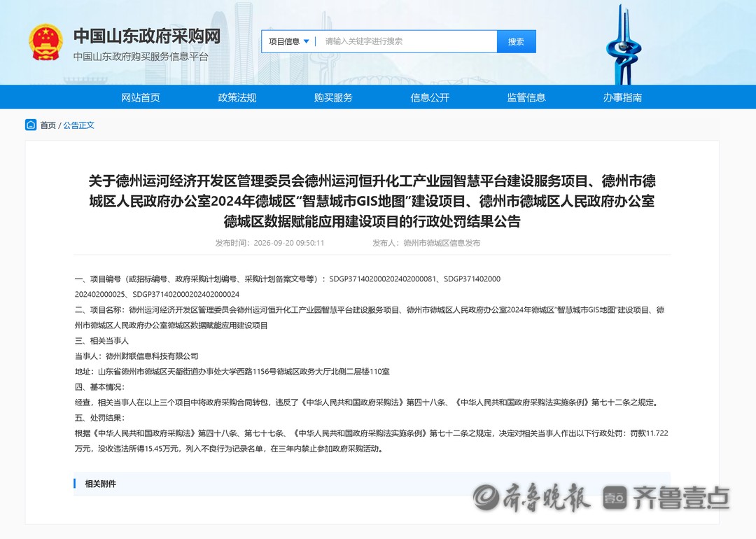Open the 监管信息 navigation item

pyautogui.click(x=526, y=97)
